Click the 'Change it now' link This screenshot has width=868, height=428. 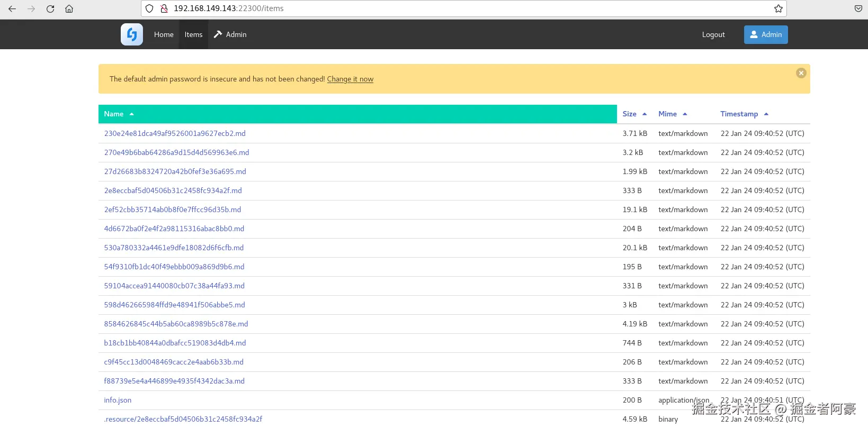[x=350, y=79]
